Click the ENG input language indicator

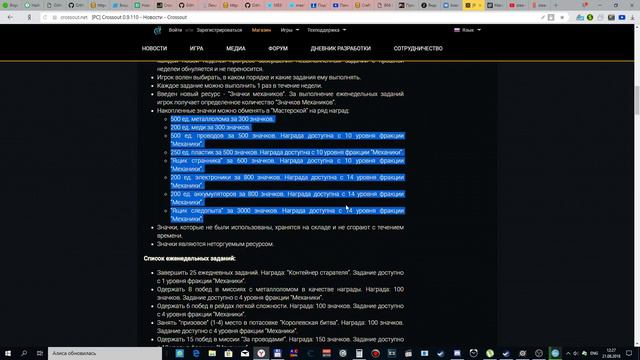[594, 353]
